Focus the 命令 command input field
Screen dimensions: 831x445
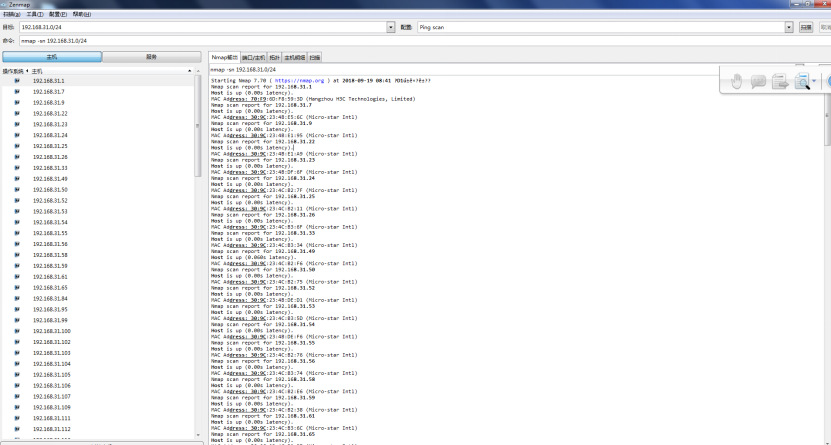[x=425, y=40]
